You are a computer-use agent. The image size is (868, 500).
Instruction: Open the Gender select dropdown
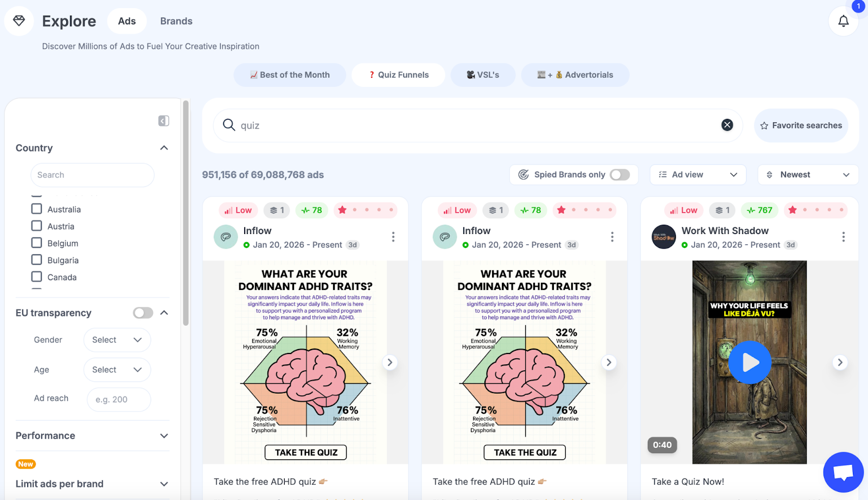(117, 340)
